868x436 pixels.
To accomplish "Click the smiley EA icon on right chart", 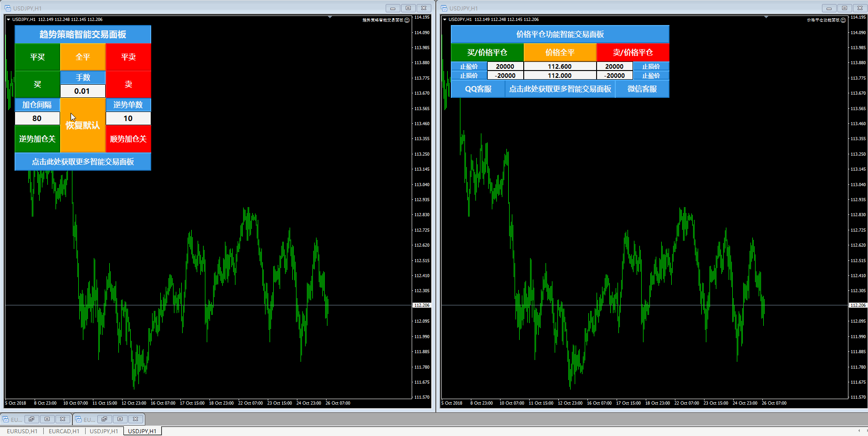I will [x=843, y=20].
